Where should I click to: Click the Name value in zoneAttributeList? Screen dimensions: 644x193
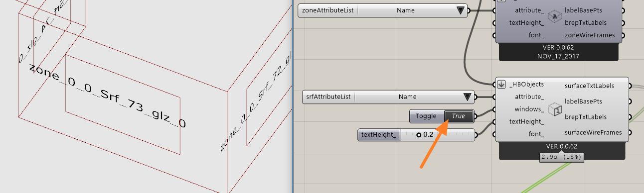(x=405, y=10)
